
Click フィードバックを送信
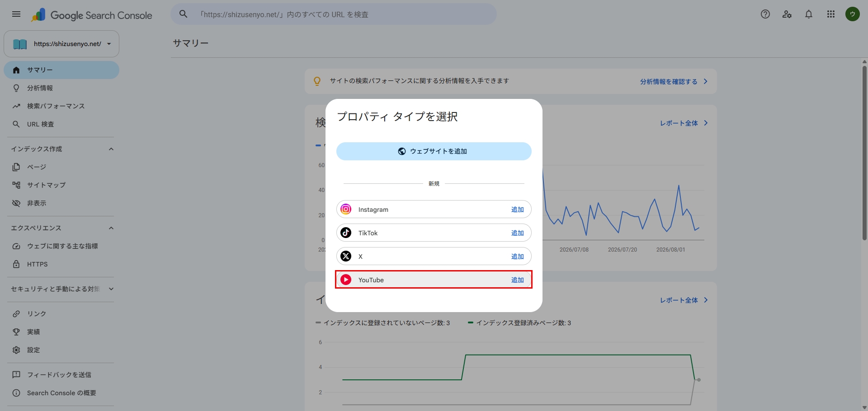(61, 375)
